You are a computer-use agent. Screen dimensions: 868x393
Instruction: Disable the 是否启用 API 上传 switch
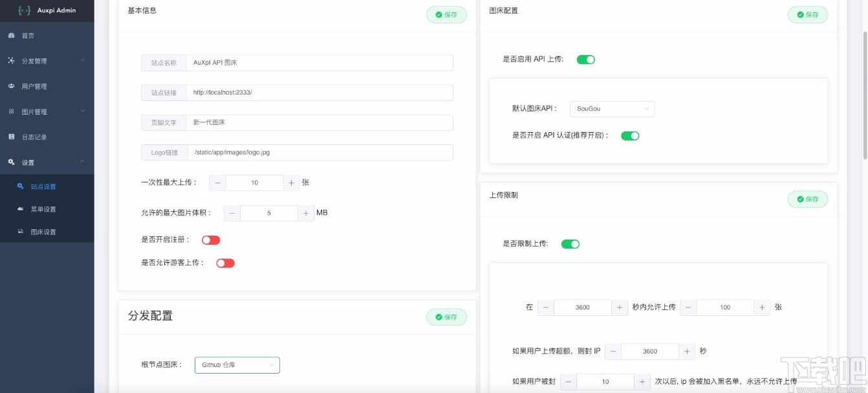point(585,59)
